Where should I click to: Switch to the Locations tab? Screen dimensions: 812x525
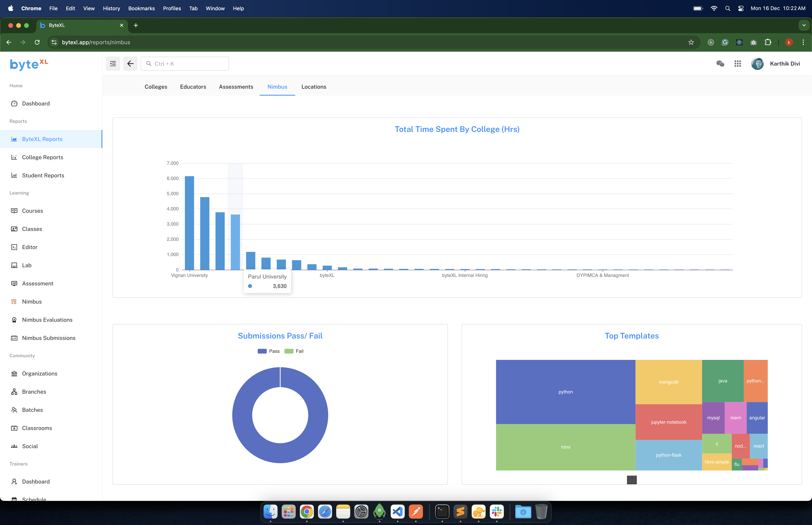tap(314, 87)
